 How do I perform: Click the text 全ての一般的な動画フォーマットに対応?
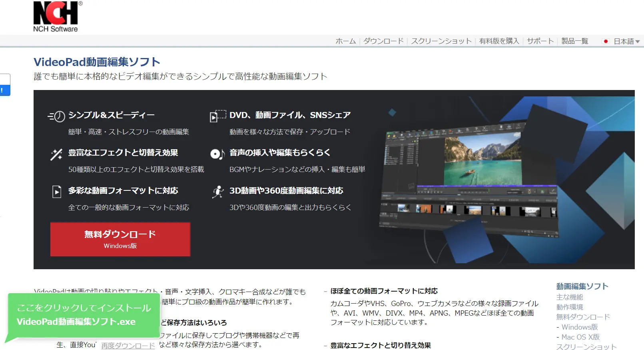(129, 208)
